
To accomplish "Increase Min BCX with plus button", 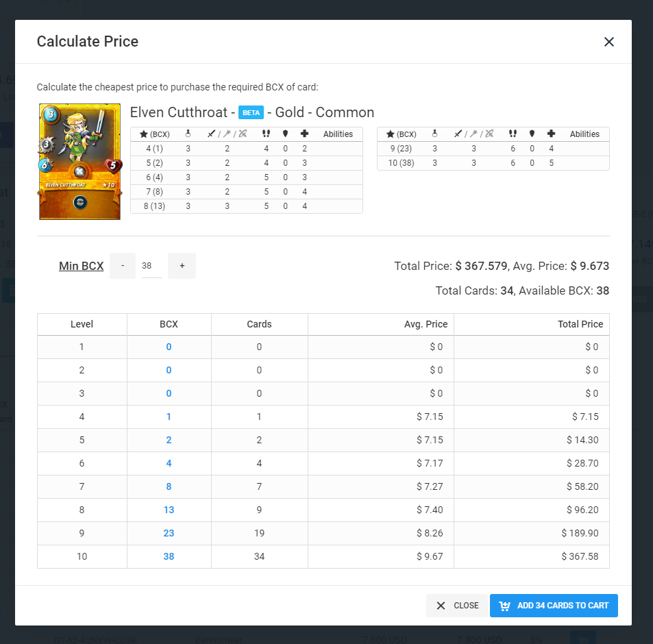I will tap(182, 266).
